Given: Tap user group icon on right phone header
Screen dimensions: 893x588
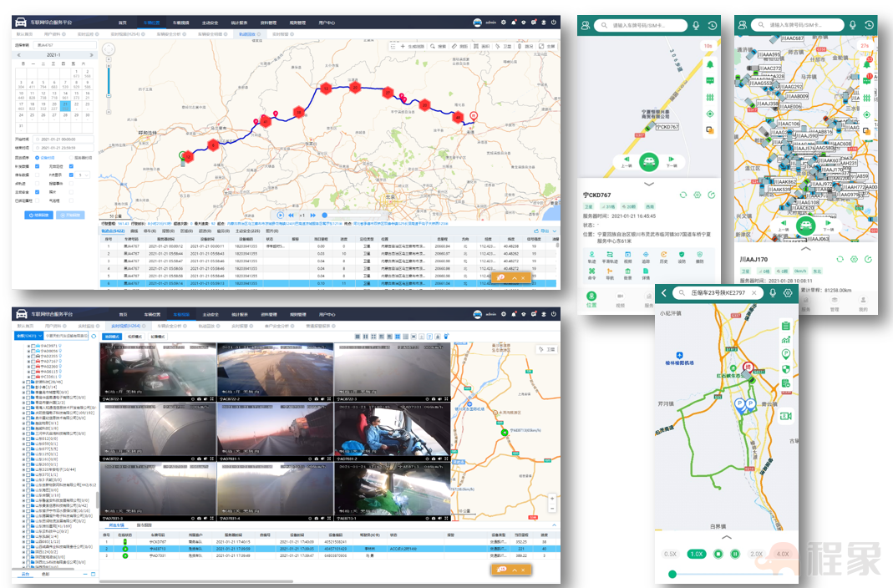Looking at the screenshot, I should pyautogui.click(x=742, y=25).
